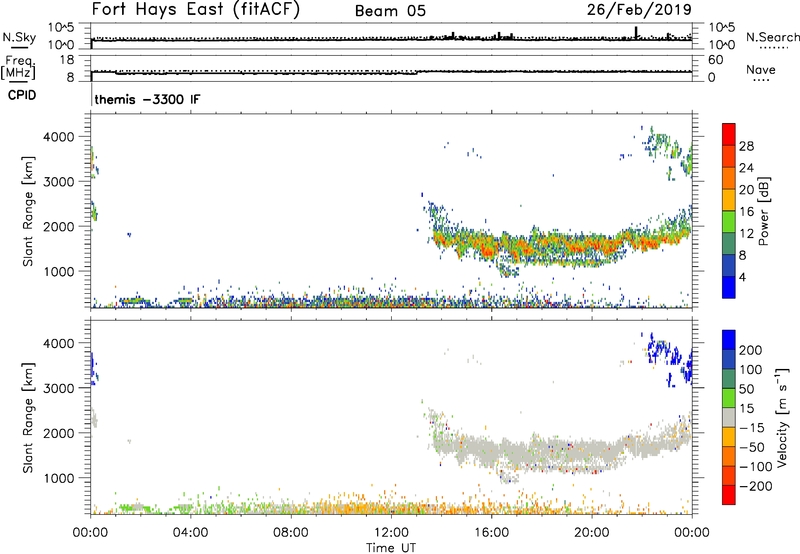Click the '60' Nave axis label
Image resolution: width=800 pixels, height=554 pixels.
point(716,60)
